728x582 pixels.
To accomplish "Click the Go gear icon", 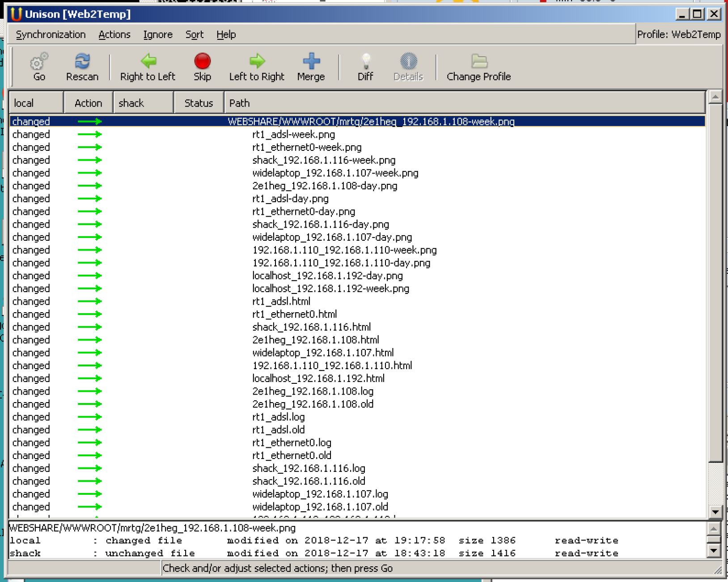I will pyautogui.click(x=39, y=61).
